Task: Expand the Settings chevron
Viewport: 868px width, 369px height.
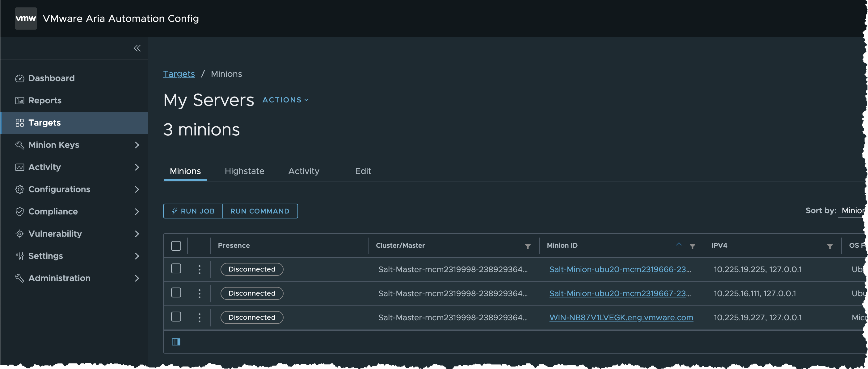Action: pyautogui.click(x=137, y=256)
